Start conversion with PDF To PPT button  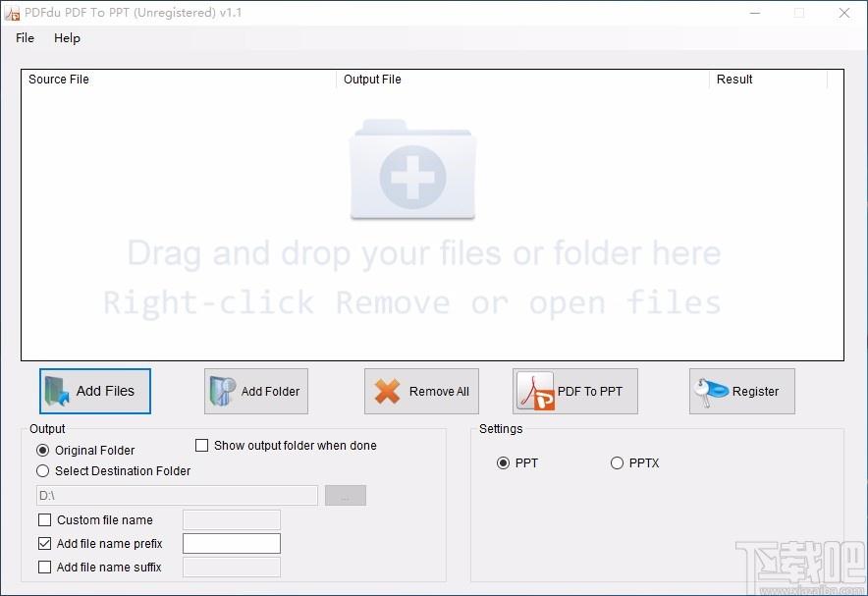click(575, 391)
